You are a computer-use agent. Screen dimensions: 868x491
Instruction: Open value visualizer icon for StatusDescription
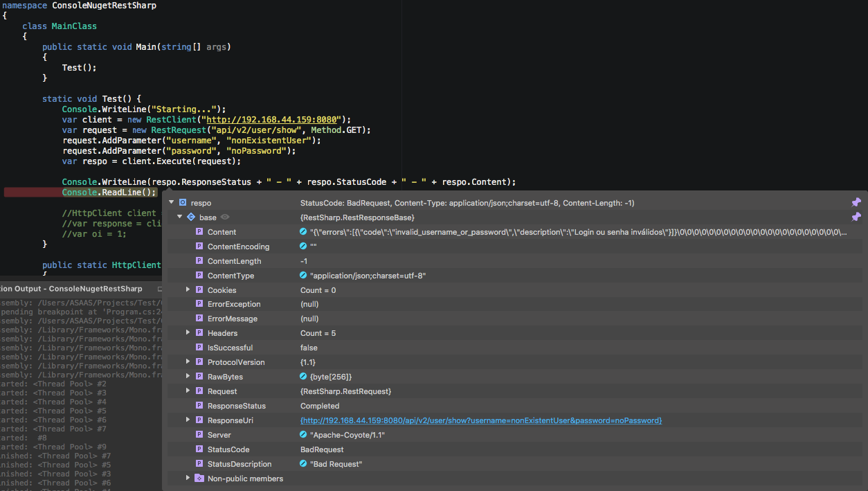[303, 464]
